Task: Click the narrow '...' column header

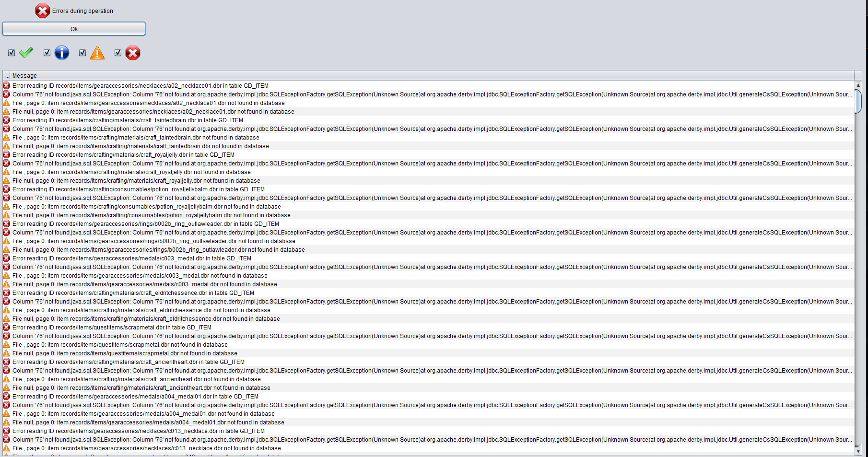Action: coord(7,76)
